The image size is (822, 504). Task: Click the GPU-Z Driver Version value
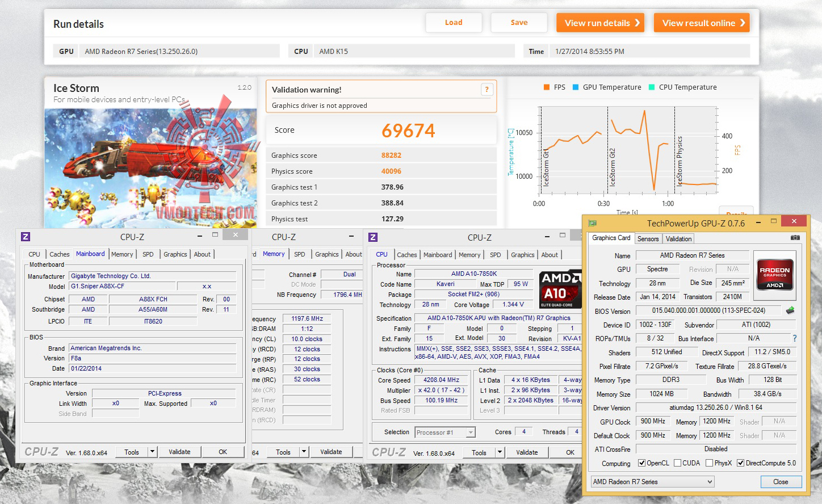click(716, 408)
